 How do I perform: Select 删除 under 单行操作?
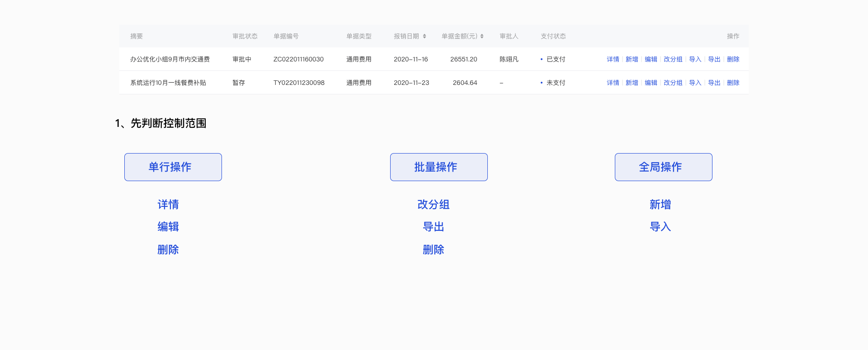point(168,250)
